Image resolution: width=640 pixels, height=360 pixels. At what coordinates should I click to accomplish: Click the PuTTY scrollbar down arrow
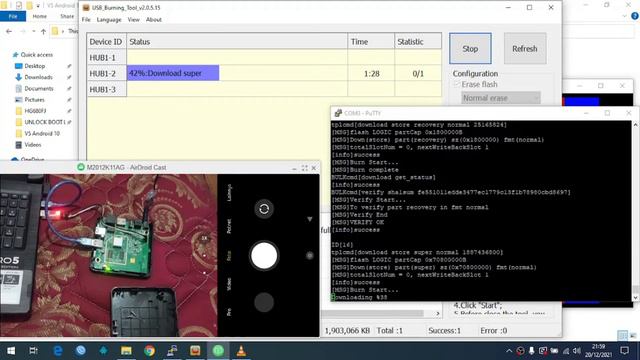pyautogui.click(x=635, y=298)
